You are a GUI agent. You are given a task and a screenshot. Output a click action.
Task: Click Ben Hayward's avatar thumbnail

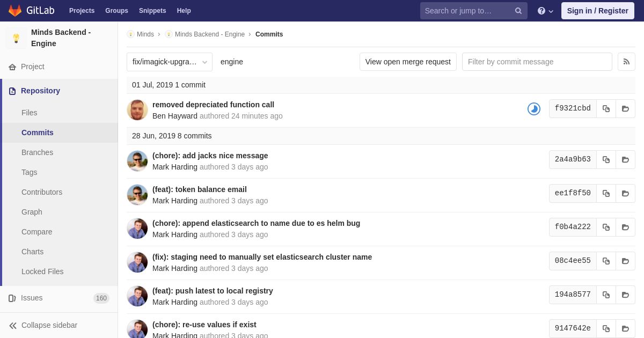[137, 110]
